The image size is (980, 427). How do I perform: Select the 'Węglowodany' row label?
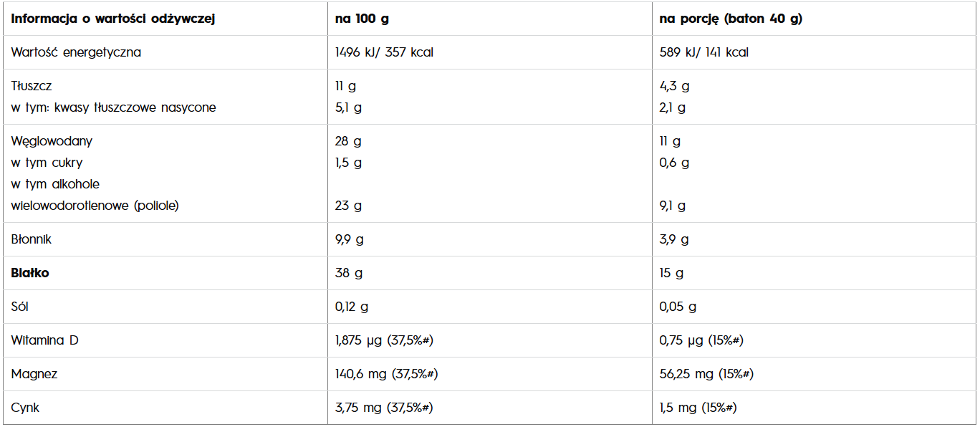[x=52, y=141]
